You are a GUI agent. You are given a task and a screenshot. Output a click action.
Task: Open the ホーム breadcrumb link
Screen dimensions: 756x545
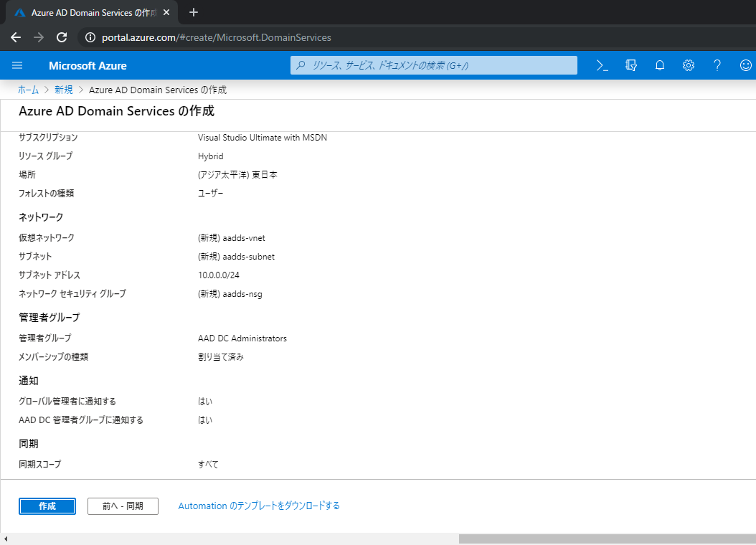(28, 90)
